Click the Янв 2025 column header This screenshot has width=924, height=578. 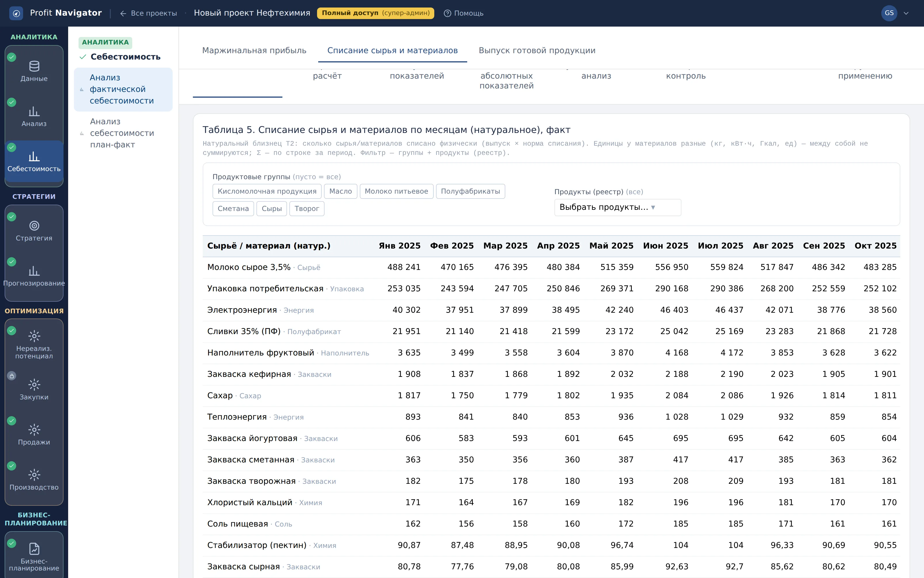point(399,246)
